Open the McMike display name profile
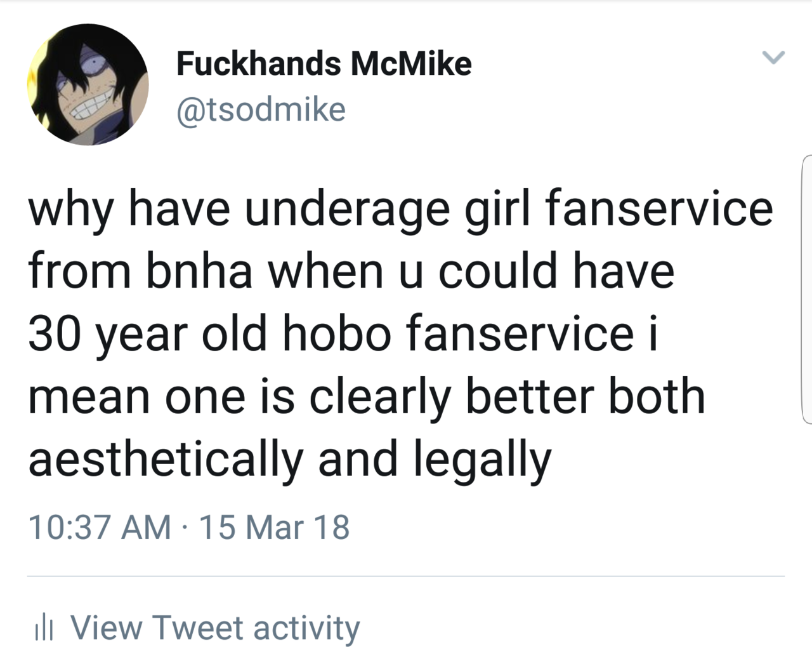 click(324, 63)
